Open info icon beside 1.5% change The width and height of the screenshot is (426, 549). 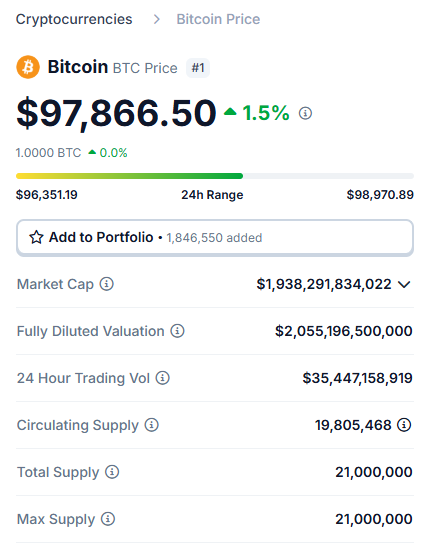click(305, 113)
